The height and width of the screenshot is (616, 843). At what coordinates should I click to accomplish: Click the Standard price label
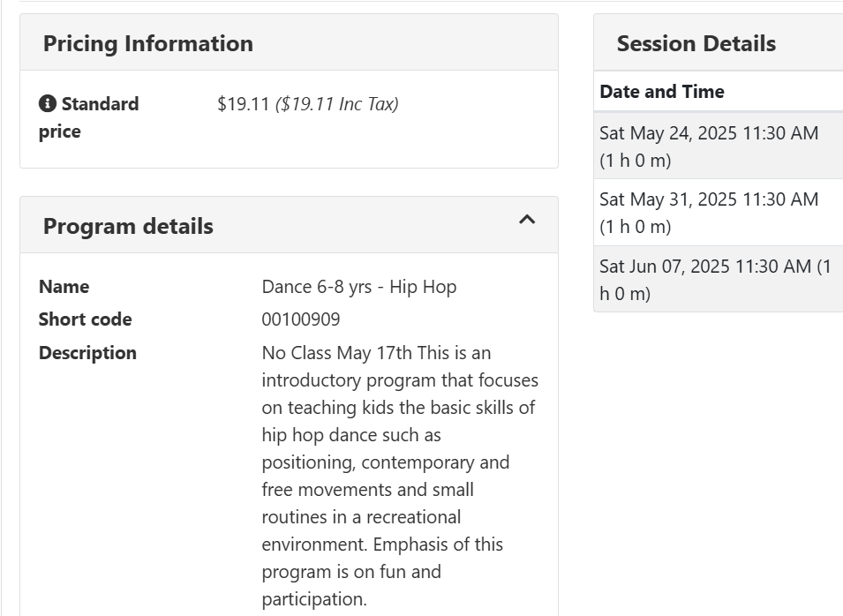tap(89, 117)
